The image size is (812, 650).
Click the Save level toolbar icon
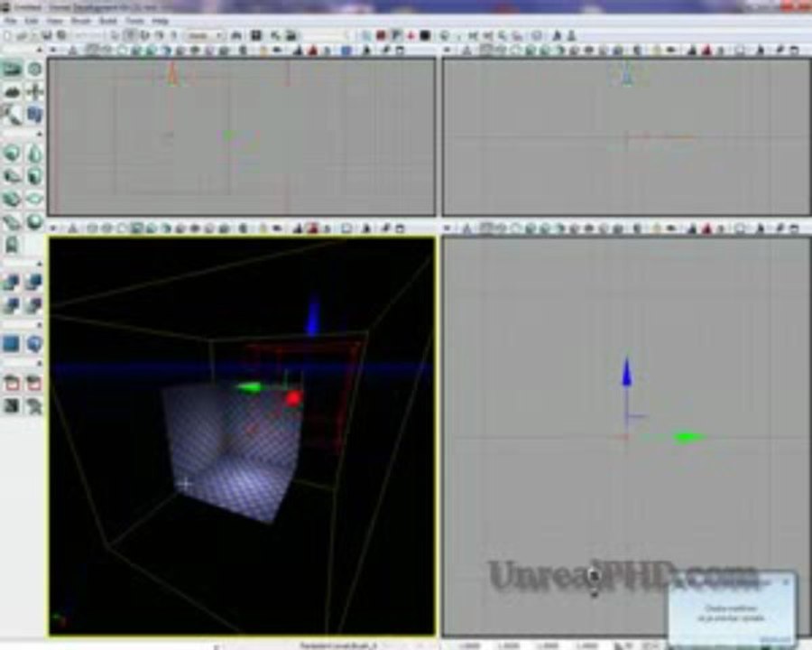click(x=48, y=36)
